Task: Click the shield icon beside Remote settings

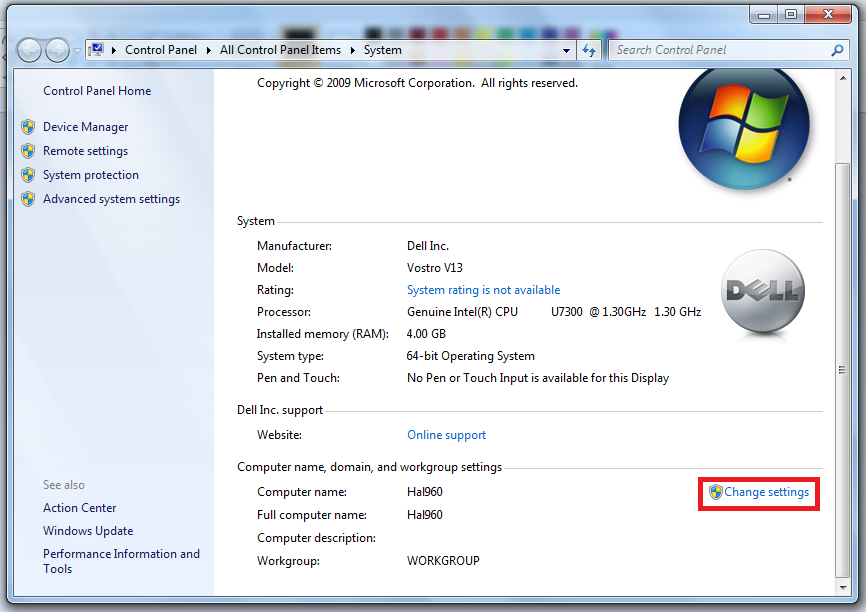Action: (x=28, y=151)
